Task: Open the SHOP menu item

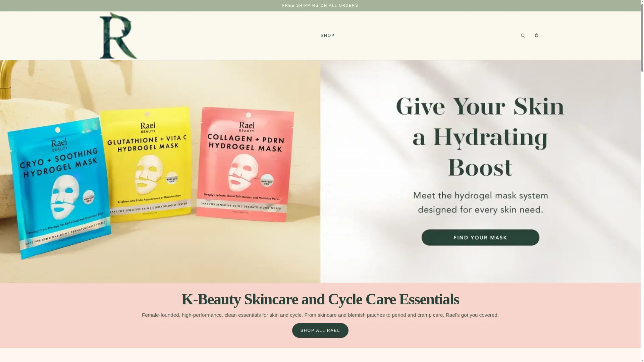Action: tap(327, 36)
